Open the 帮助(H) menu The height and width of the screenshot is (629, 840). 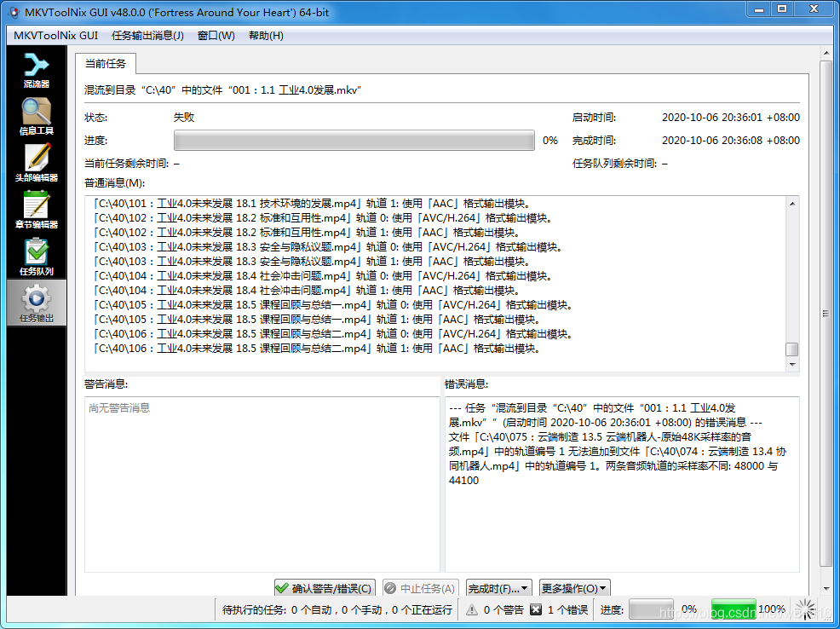coord(266,35)
